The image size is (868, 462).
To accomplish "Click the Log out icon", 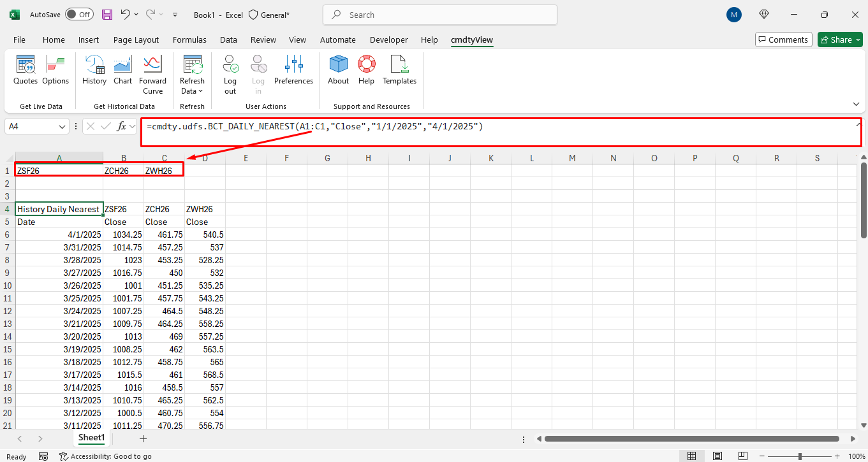I will pos(230,75).
